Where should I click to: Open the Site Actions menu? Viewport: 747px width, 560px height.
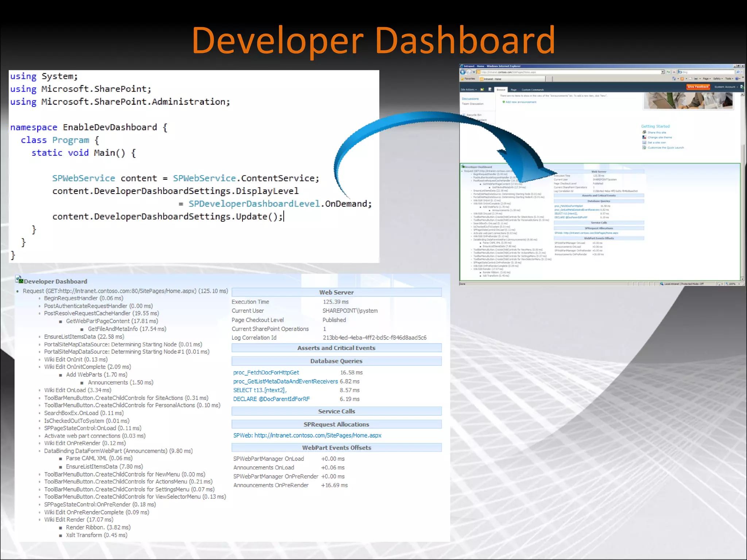pyautogui.click(x=469, y=90)
